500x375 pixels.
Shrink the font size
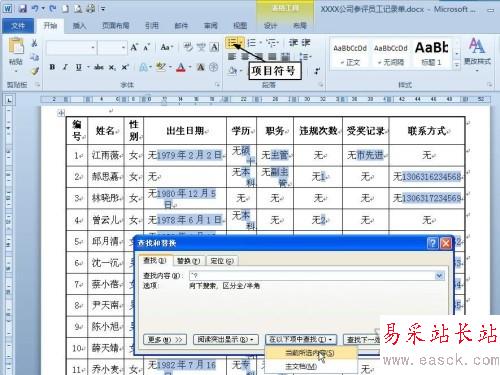[147, 47]
